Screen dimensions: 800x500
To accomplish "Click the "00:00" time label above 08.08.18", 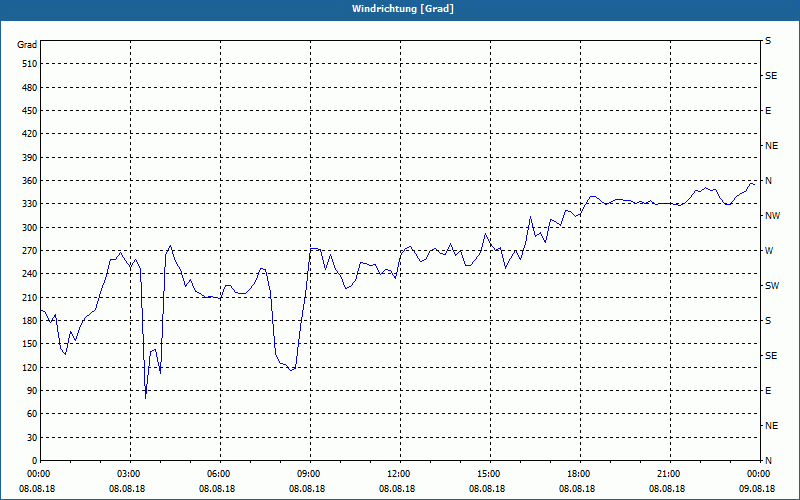I will click(x=37, y=474).
